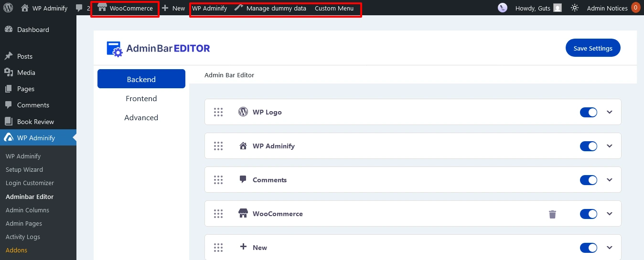Image resolution: width=644 pixels, height=260 pixels.
Task: Open comments bubble in admin bar
Action: [79, 8]
